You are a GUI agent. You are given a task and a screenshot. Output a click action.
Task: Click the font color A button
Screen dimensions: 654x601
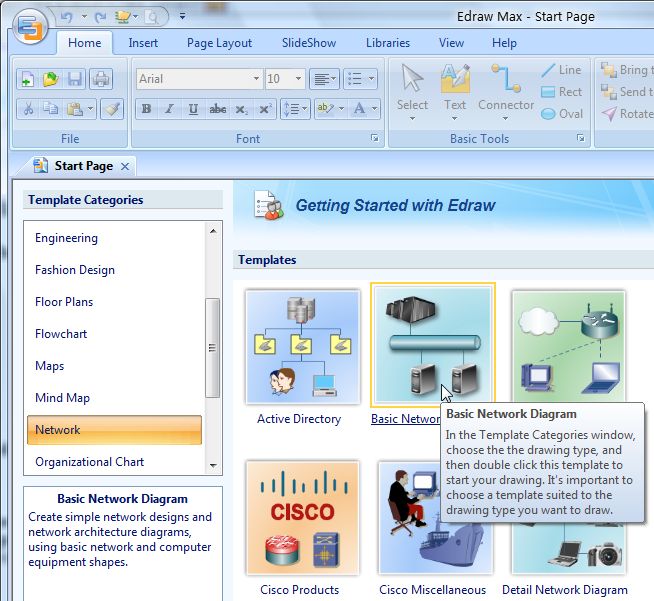(x=359, y=109)
